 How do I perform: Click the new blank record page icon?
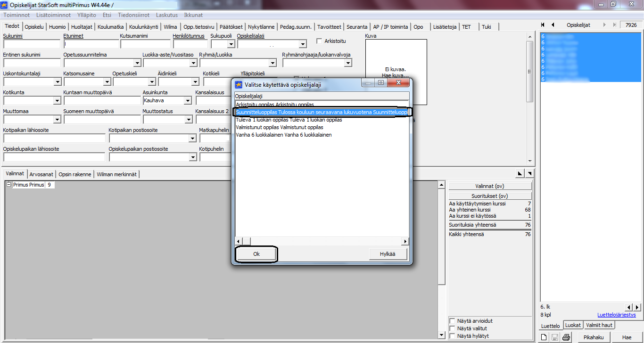point(544,337)
